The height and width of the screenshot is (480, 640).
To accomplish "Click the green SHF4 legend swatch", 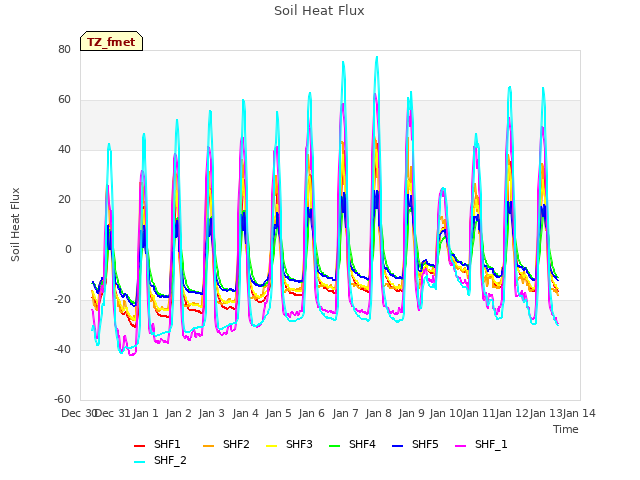I will point(335,446).
